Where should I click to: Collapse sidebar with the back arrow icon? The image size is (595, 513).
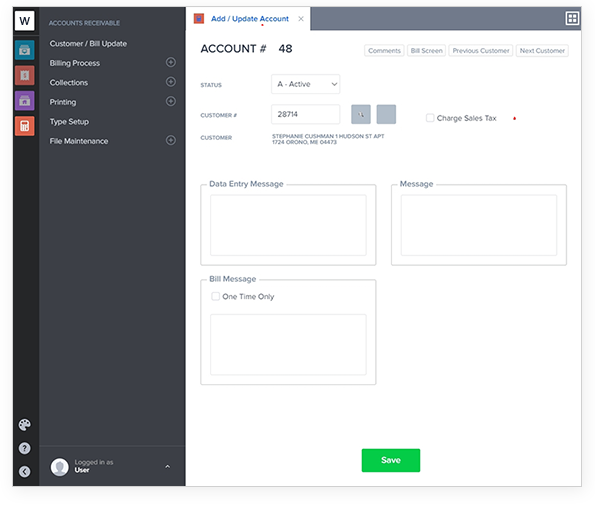(25, 472)
